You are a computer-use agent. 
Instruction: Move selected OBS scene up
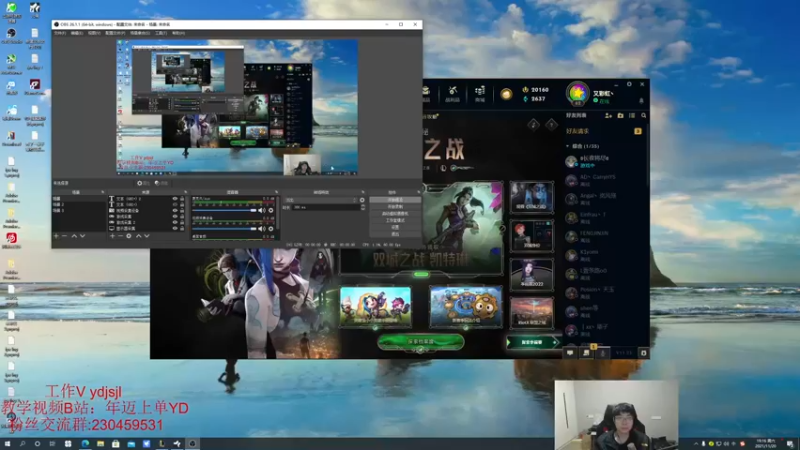[74, 236]
